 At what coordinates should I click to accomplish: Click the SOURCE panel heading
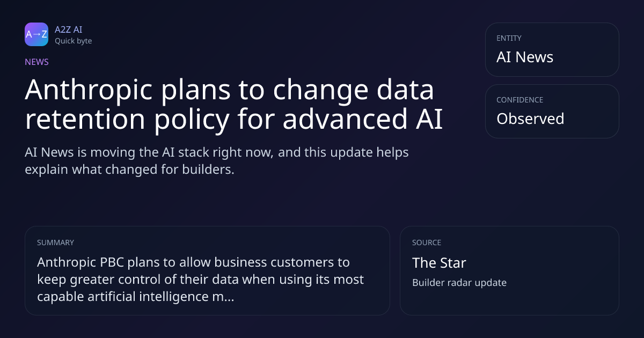click(x=427, y=243)
